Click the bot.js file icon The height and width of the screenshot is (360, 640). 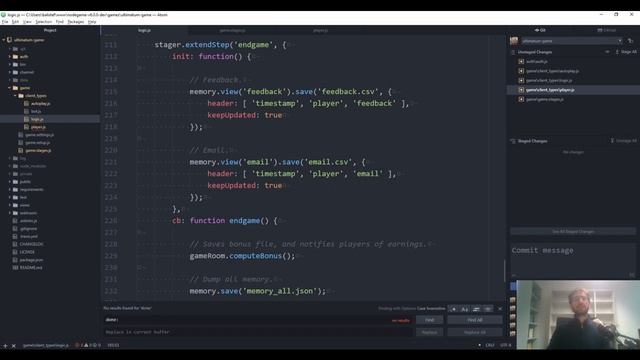coord(27,111)
